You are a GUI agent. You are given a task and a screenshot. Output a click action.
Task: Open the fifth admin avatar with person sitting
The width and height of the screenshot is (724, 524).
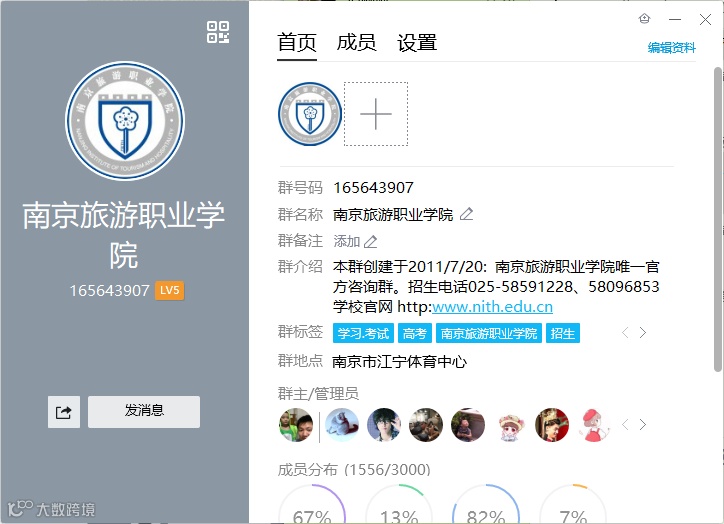click(468, 425)
